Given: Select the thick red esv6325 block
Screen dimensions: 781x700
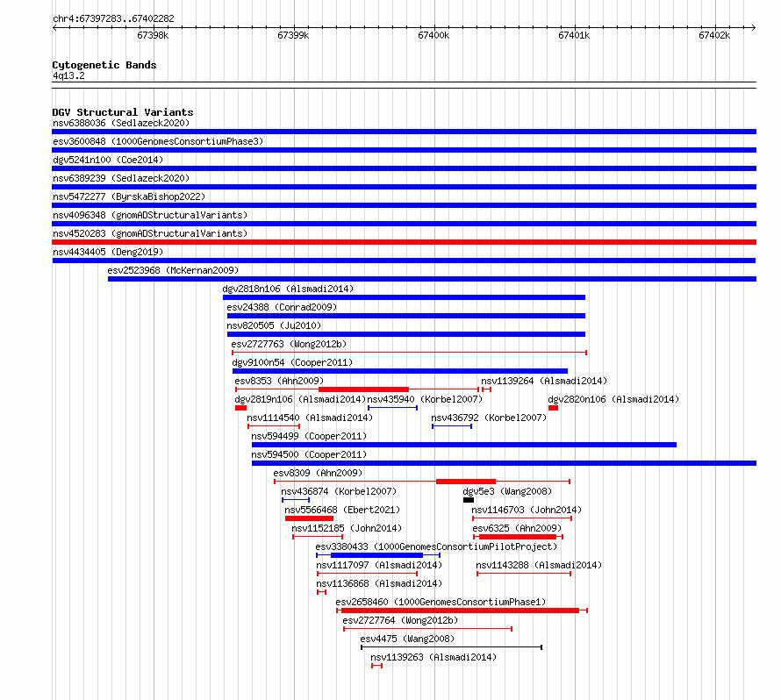Looking at the screenshot, I should pyautogui.click(x=518, y=537).
